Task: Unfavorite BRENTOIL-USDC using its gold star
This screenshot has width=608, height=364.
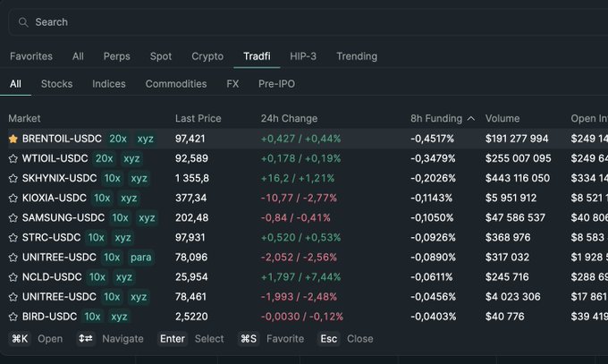Action: coord(13,139)
